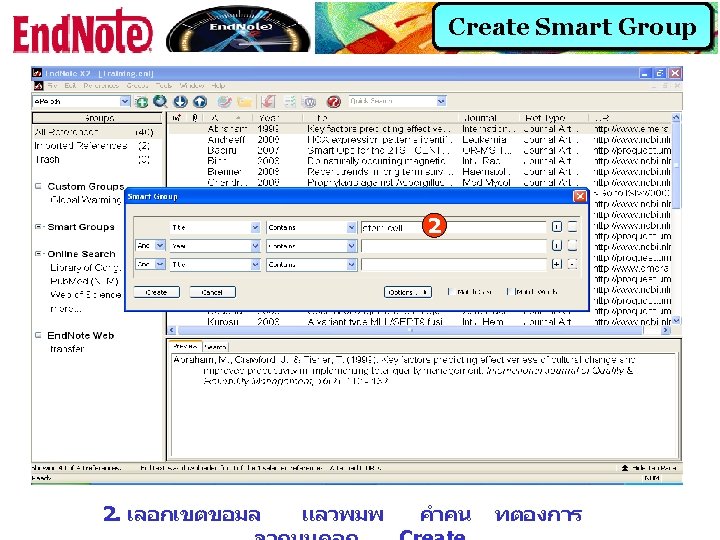Collapse the Smart Groups section
720x540 pixels.
[39, 226]
